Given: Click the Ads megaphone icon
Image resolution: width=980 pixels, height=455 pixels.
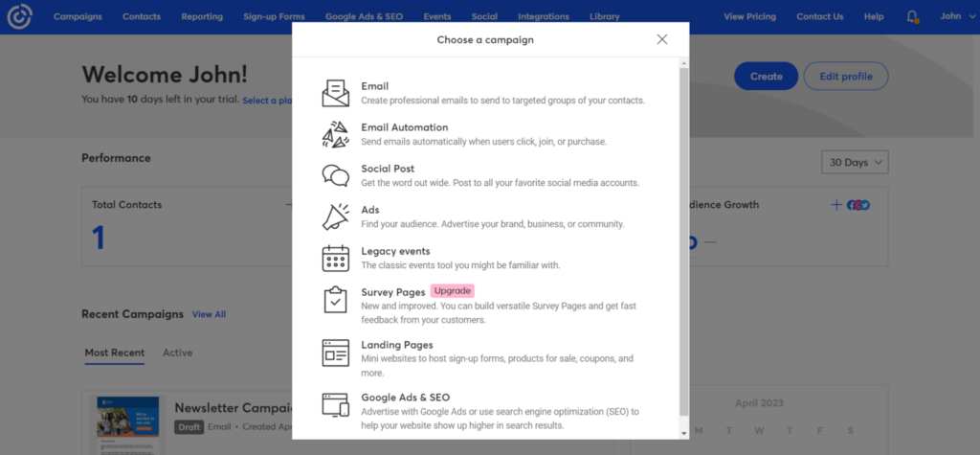Looking at the screenshot, I should click(x=336, y=217).
